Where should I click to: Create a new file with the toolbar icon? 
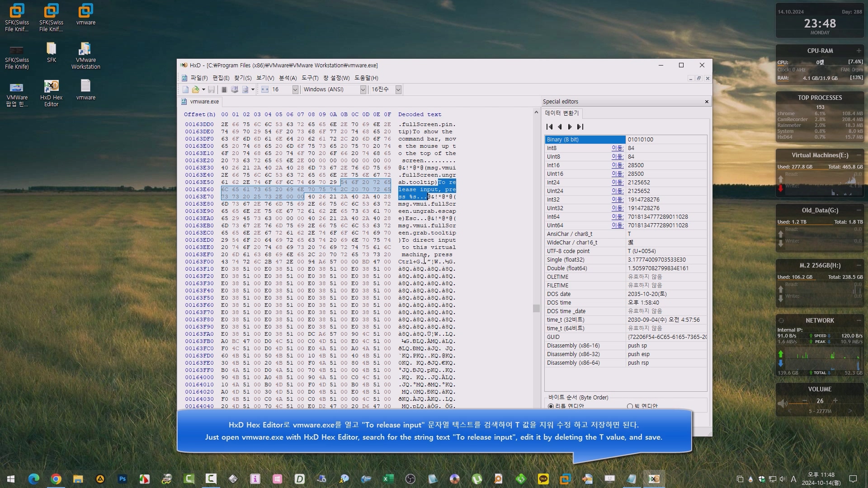185,89
